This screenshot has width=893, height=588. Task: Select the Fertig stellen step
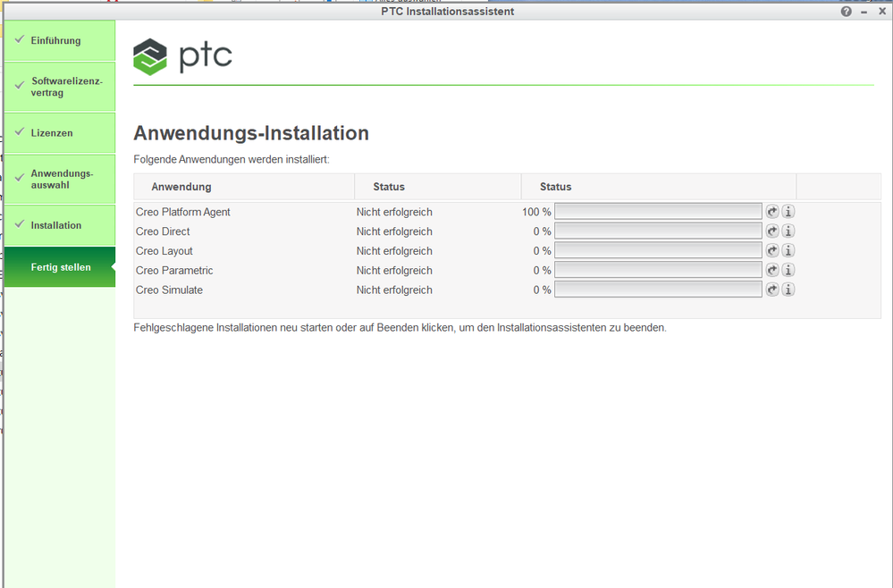(x=60, y=267)
